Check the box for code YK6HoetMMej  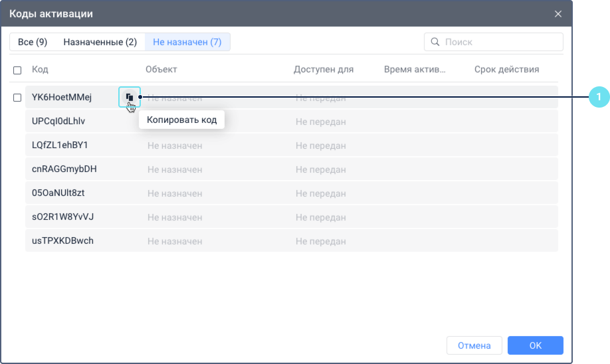(17, 98)
